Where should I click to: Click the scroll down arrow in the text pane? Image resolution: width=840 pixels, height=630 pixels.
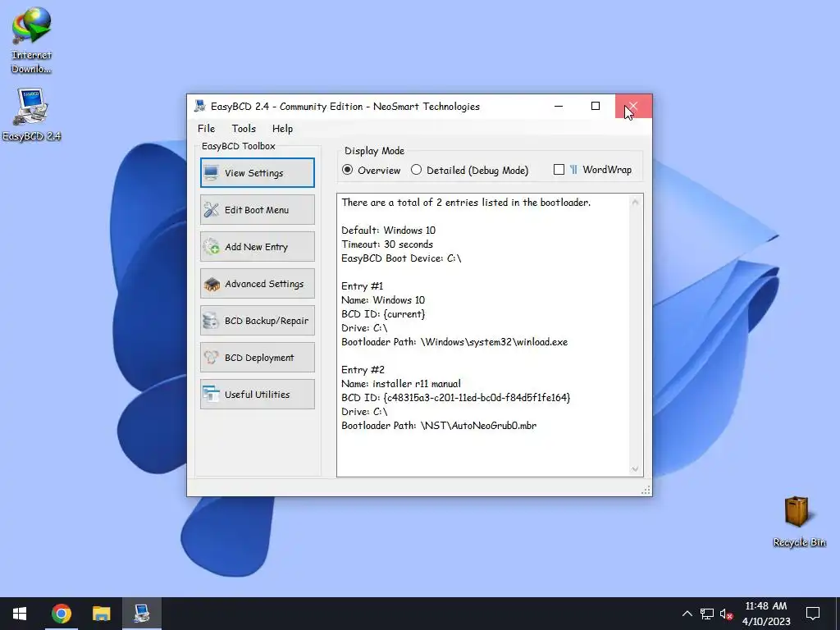click(x=635, y=468)
